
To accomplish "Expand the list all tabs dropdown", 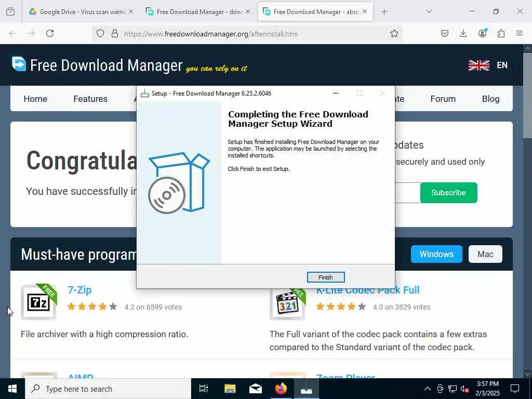I will [429, 12].
